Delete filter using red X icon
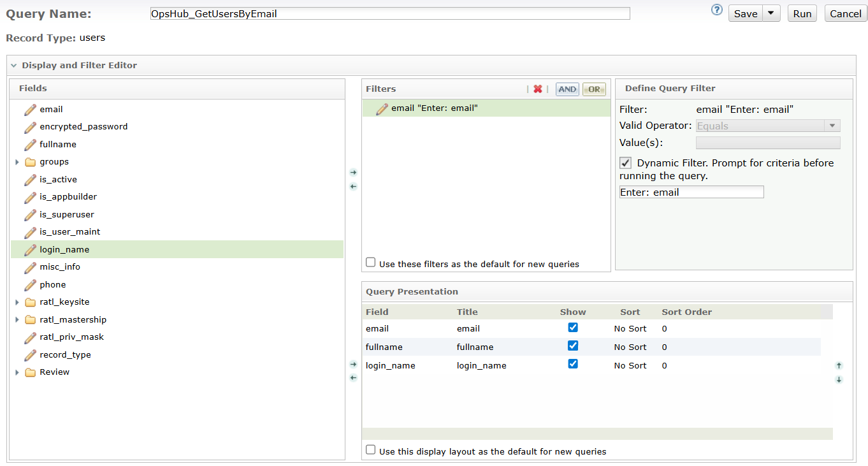 538,89
